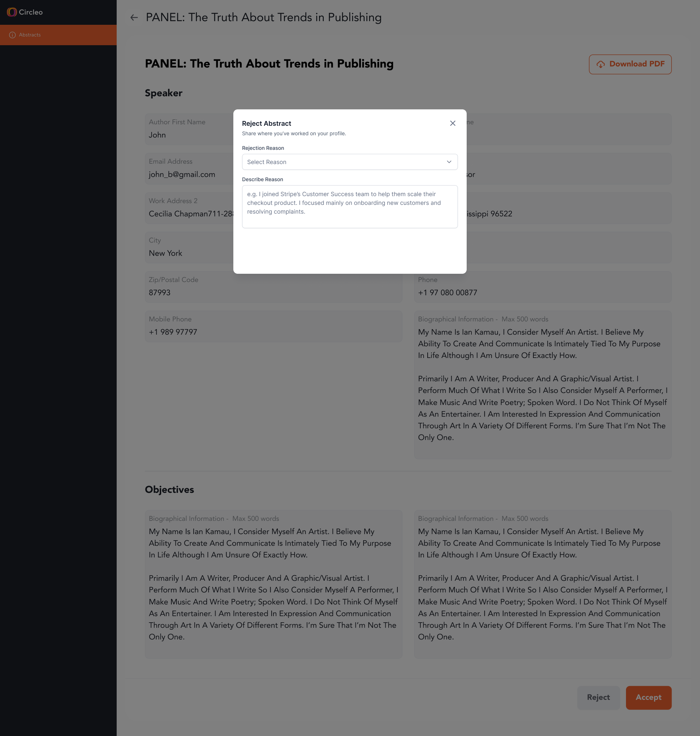Viewport: 700px width, 736px height.
Task: Click the Circleo logo icon
Action: tap(12, 12)
